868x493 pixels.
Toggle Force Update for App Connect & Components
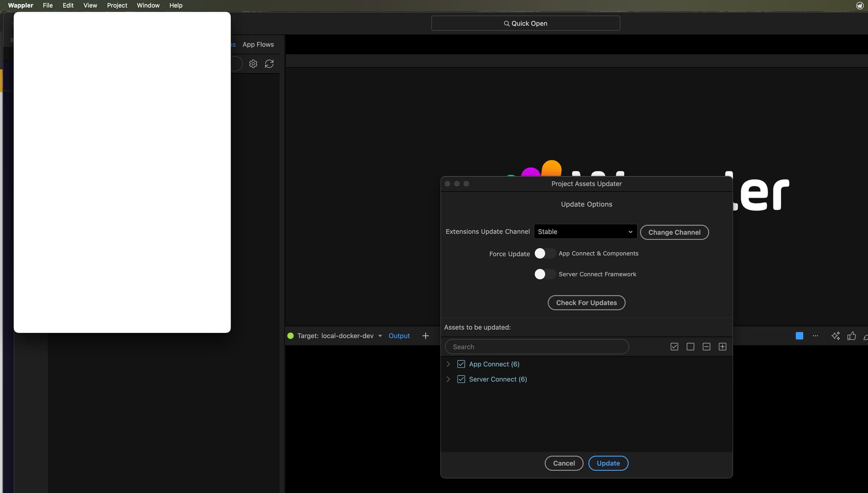point(545,253)
